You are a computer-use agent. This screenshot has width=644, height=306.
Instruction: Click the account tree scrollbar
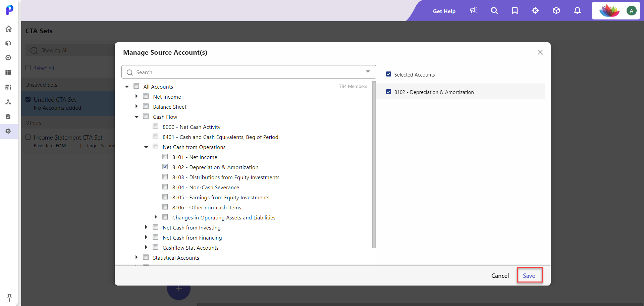[374, 164]
